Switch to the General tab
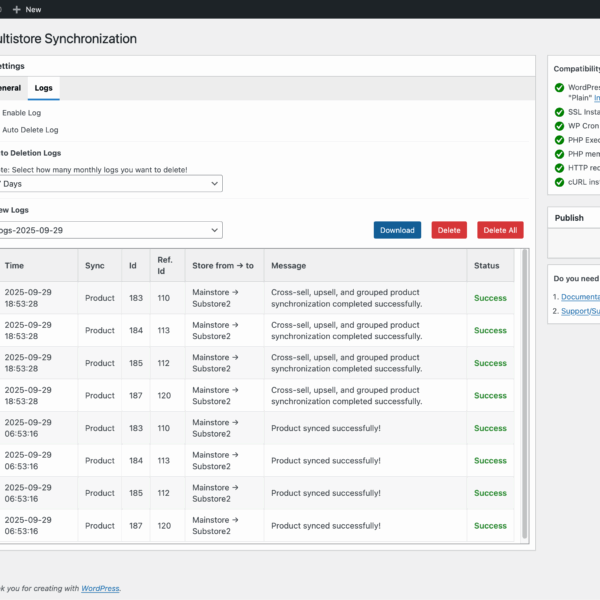Viewport: 600px width, 600px height. [11, 88]
